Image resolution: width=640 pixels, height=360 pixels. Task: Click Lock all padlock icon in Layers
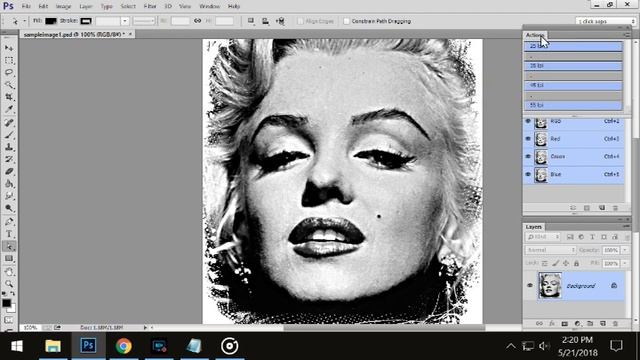(x=576, y=264)
